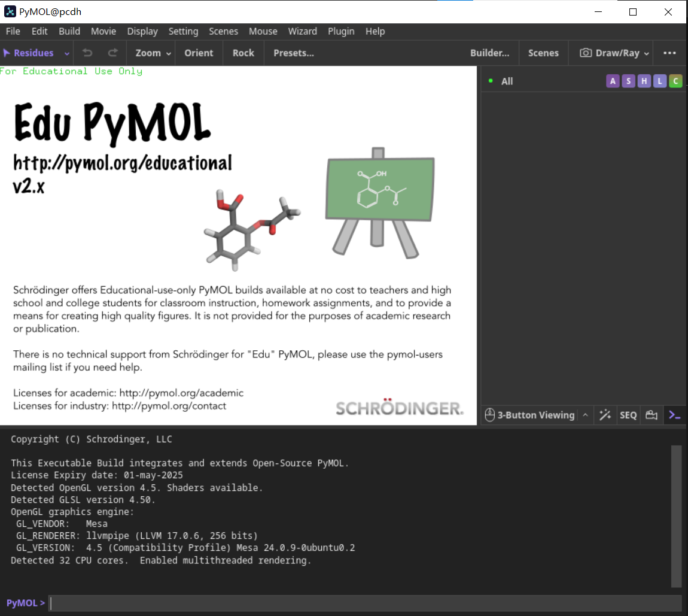Click the "GL_VENDOR: Mesa" console line

(62, 523)
